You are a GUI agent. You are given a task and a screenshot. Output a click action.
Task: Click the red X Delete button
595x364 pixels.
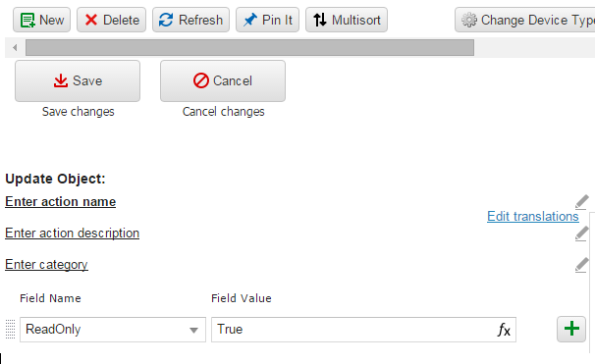point(111,20)
